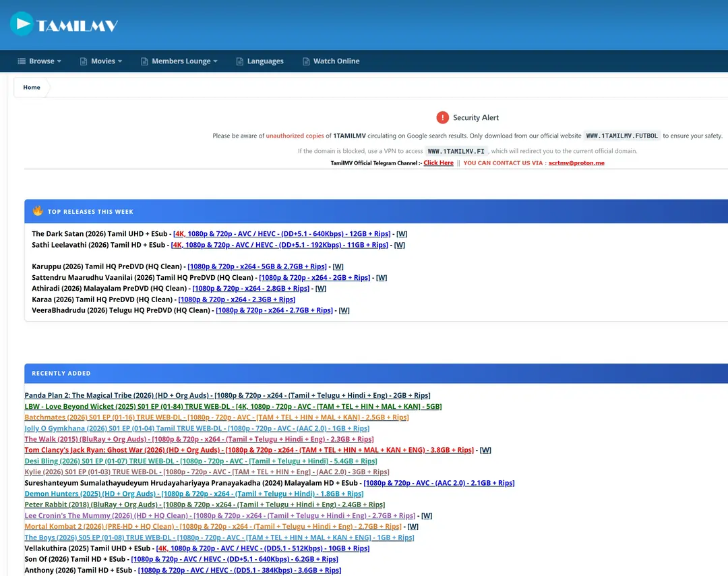Open the Panda Plan 2: The Magical Tribe entry
The width and height of the screenshot is (728, 576).
(x=228, y=395)
